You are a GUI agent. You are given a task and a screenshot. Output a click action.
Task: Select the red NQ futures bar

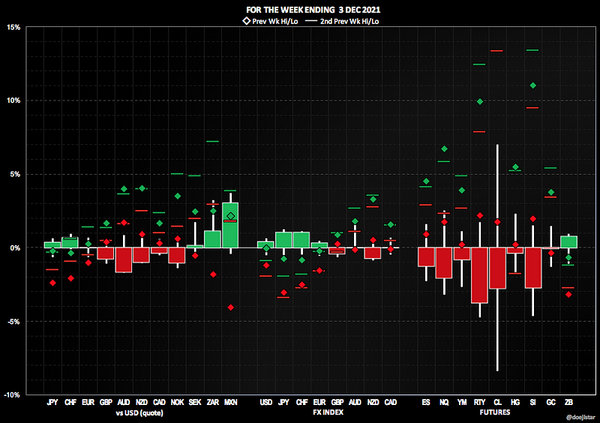click(444, 263)
